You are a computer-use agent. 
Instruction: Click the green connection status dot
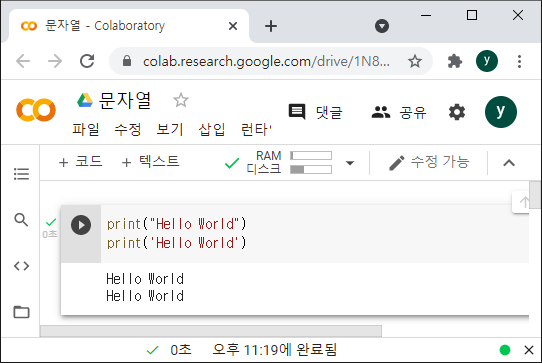click(x=505, y=350)
